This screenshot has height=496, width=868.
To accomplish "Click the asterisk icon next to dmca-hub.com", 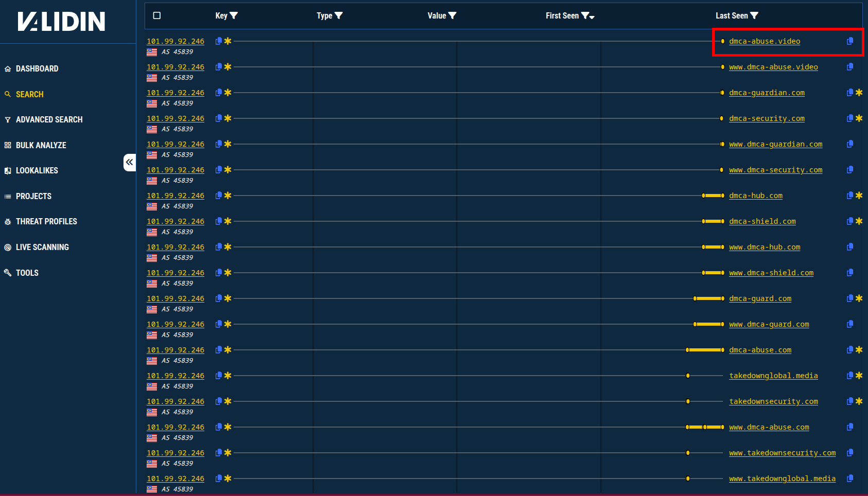I will click(859, 196).
